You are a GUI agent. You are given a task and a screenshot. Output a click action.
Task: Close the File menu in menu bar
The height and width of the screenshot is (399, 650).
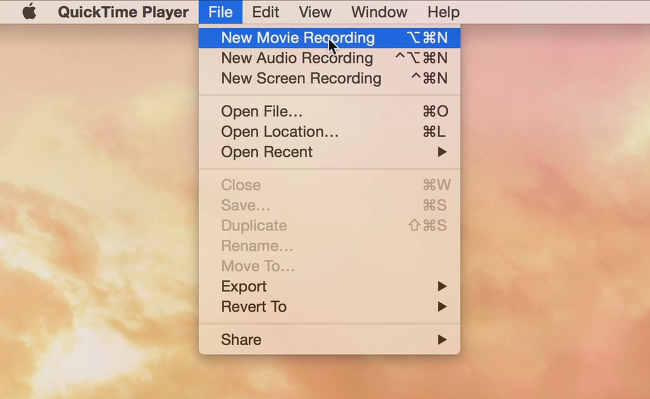click(221, 12)
